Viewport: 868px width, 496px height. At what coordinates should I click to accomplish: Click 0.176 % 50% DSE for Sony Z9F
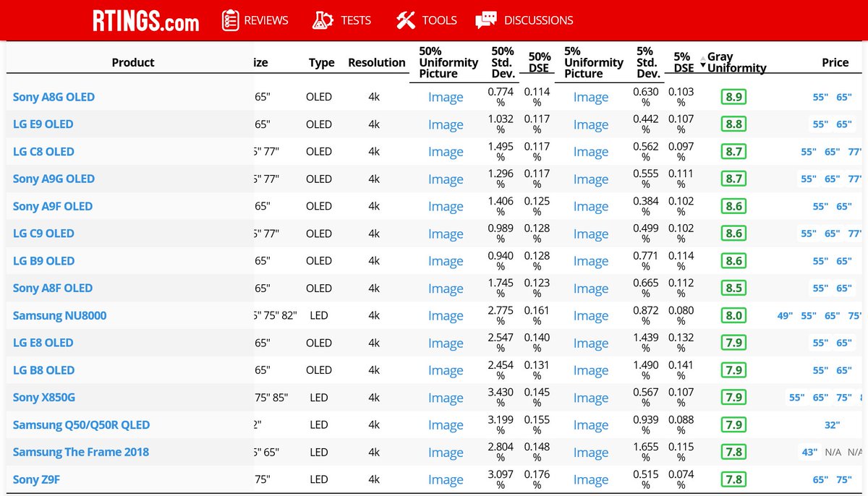[537, 479]
